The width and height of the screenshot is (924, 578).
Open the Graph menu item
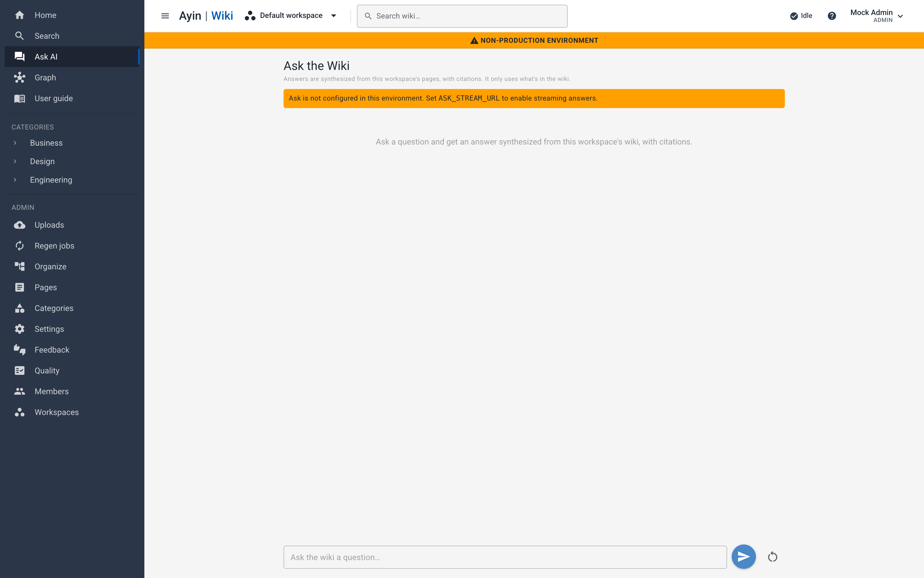tap(72, 78)
